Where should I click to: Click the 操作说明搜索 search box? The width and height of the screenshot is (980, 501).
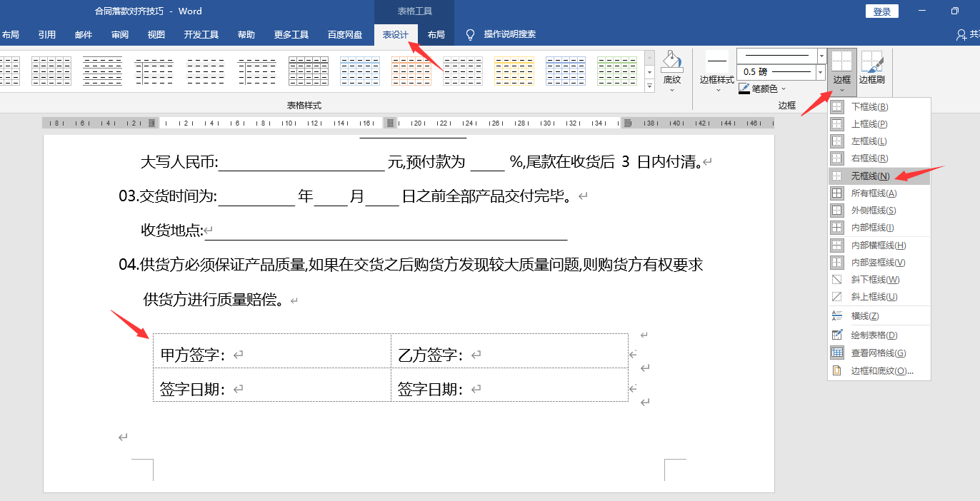pos(510,34)
